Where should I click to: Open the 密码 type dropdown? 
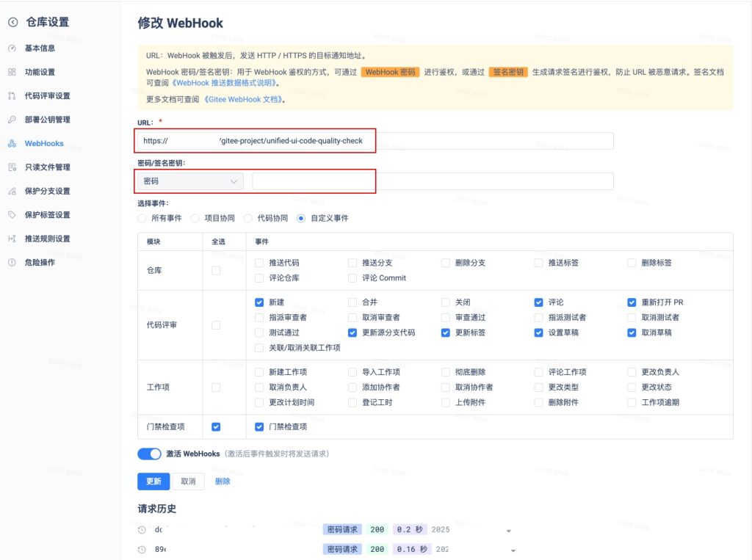pos(191,181)
